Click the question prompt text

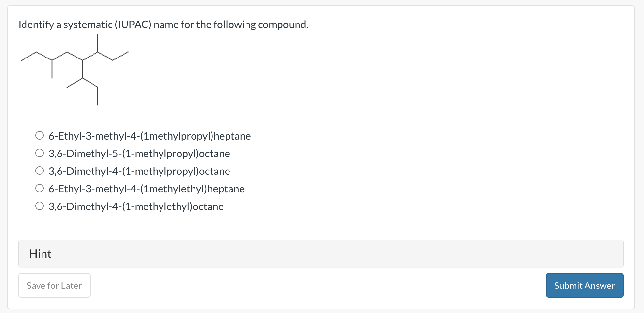163,24
